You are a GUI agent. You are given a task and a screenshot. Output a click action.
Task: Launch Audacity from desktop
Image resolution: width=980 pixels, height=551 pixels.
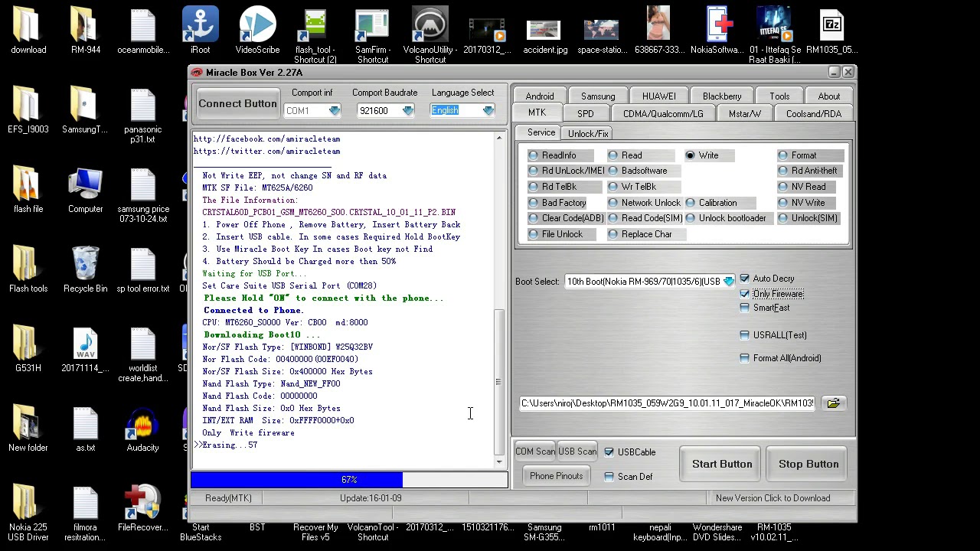tap(142, 429)
